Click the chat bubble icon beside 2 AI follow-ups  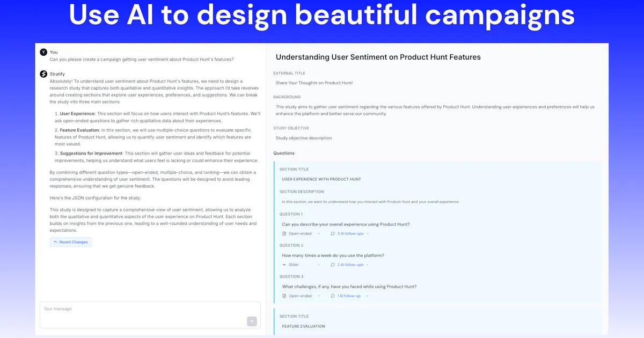(333, 264)
